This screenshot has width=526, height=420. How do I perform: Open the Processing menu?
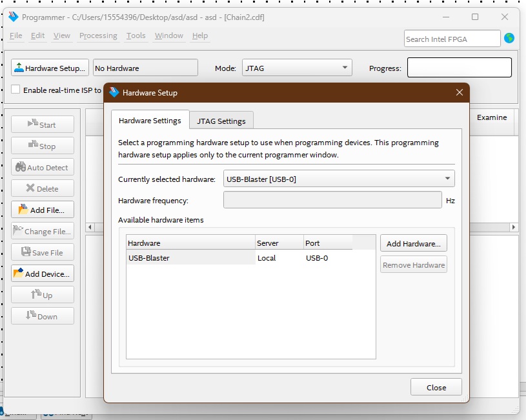98,35
